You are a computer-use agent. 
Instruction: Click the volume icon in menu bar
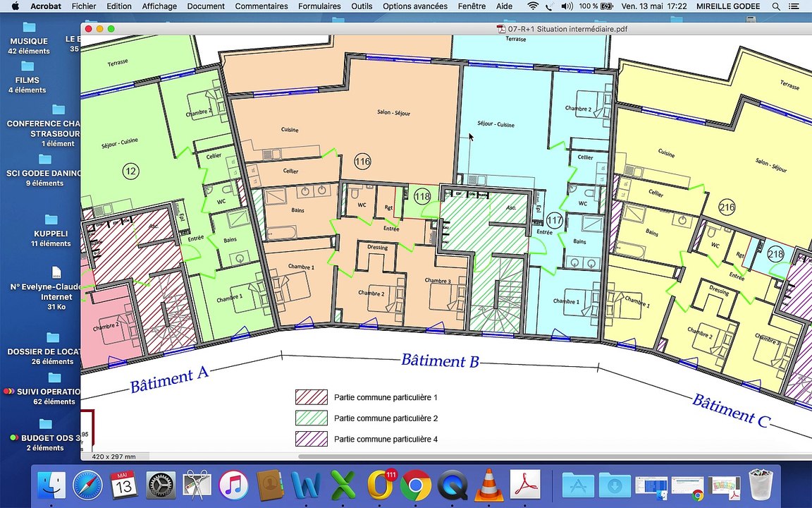pos(567,6)
